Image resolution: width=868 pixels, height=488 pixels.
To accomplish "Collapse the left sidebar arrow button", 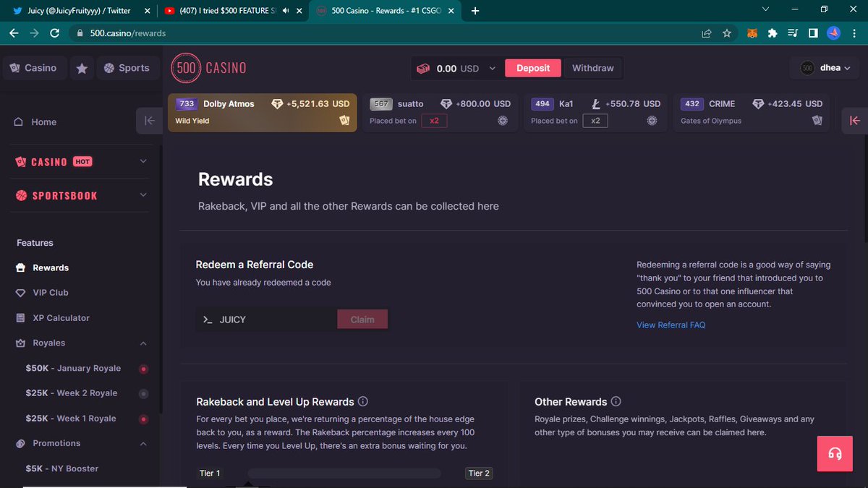I will point(149,121).
